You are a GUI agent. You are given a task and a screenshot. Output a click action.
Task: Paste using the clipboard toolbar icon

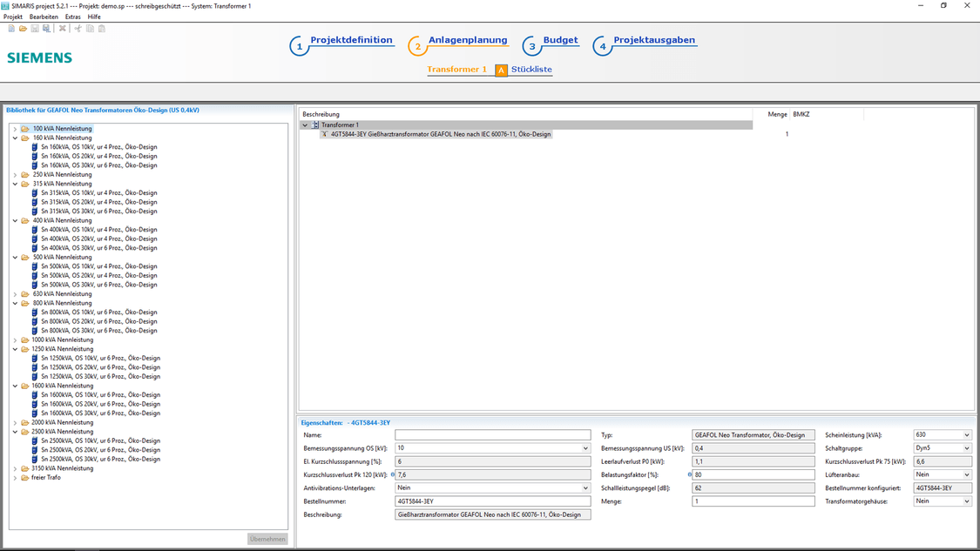pyautogui.click(x=102, y=28)
